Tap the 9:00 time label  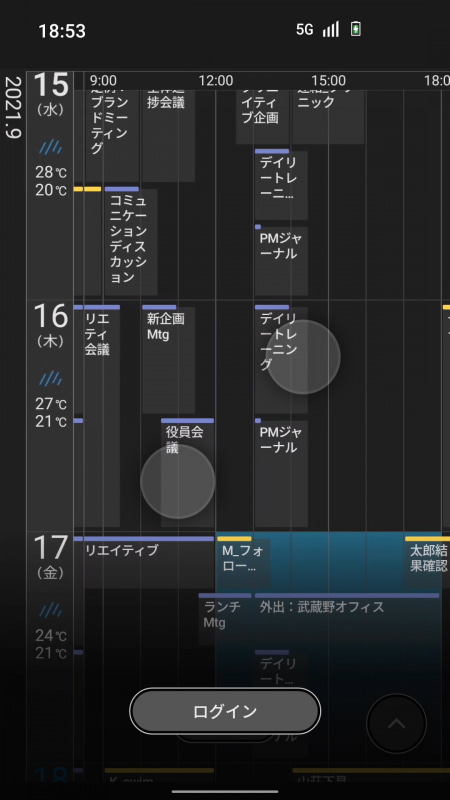click(x=103, y=81)
